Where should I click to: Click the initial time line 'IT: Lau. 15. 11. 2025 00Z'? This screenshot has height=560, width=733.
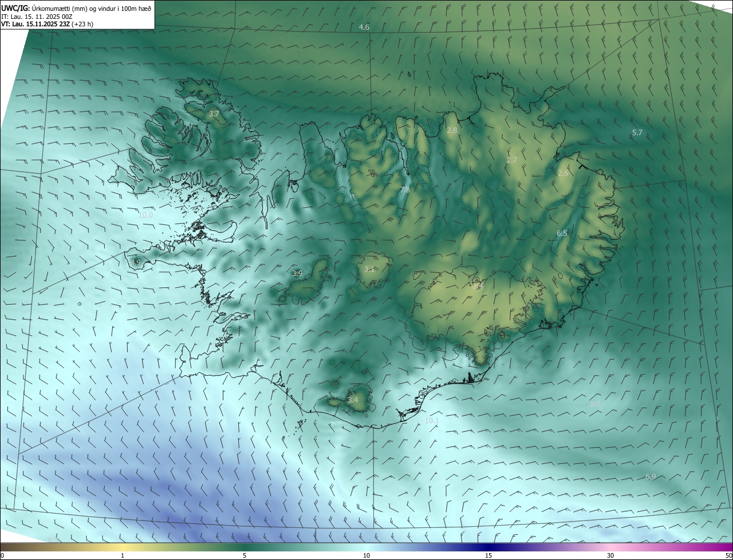point(37,17)
